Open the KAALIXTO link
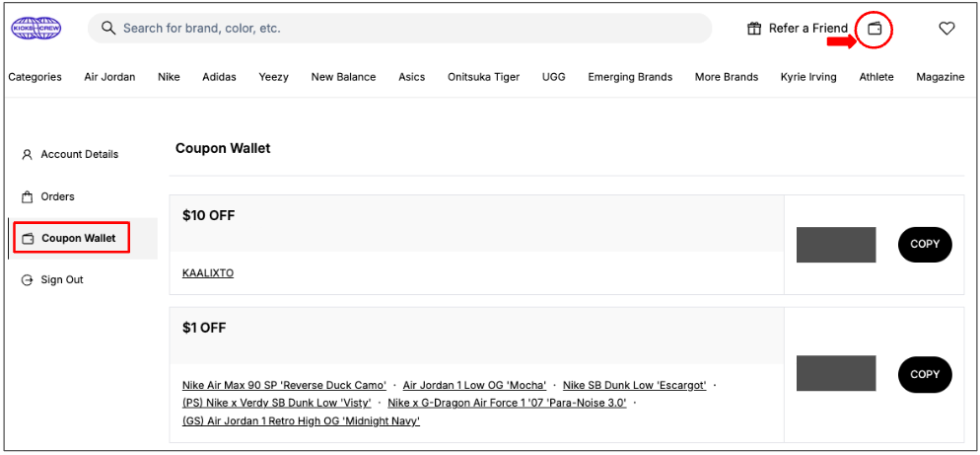 pos(208,273)
